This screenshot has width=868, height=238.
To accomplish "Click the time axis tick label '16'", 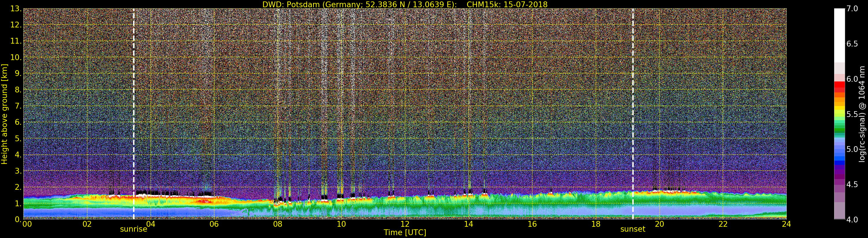I will (x=532, y=224).
